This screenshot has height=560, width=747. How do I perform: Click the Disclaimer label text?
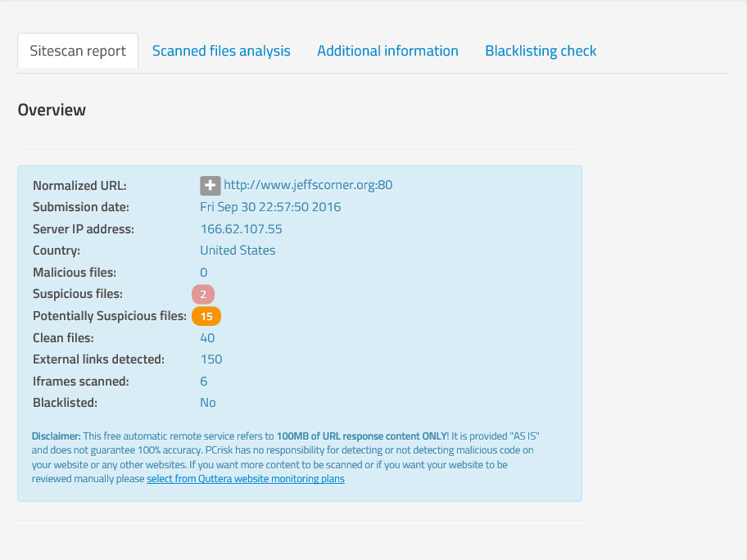pos(56,436)
